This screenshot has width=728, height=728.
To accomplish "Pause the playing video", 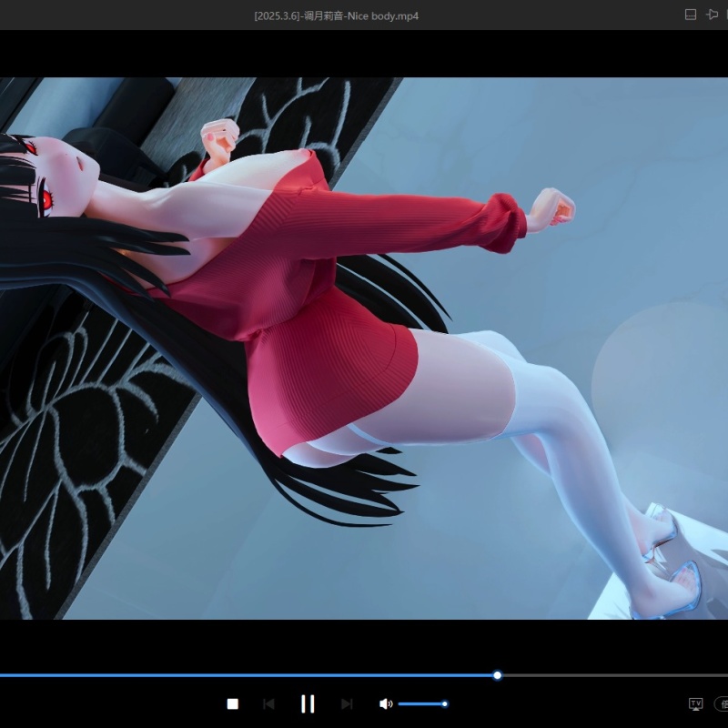I will (308, 703).
